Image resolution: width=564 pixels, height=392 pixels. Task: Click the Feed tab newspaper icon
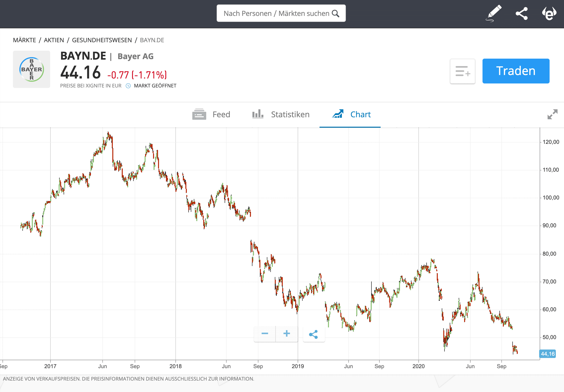199,114
